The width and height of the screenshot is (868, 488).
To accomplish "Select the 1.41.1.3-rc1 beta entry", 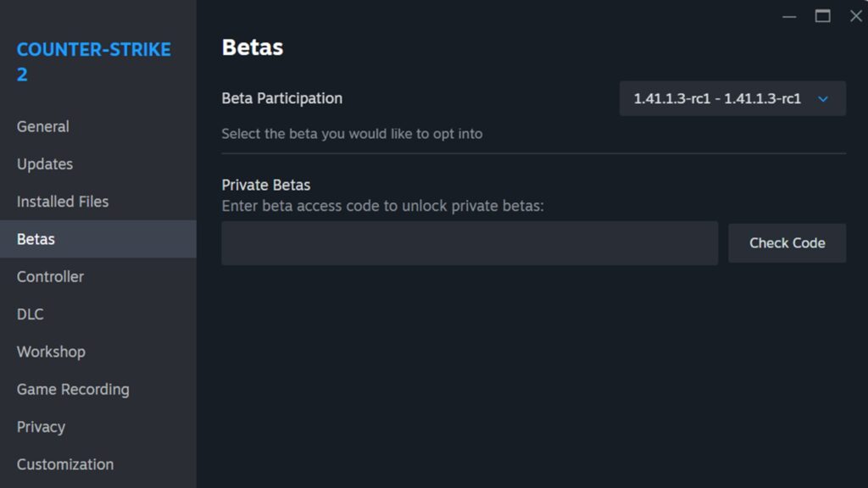I will 717,98.
